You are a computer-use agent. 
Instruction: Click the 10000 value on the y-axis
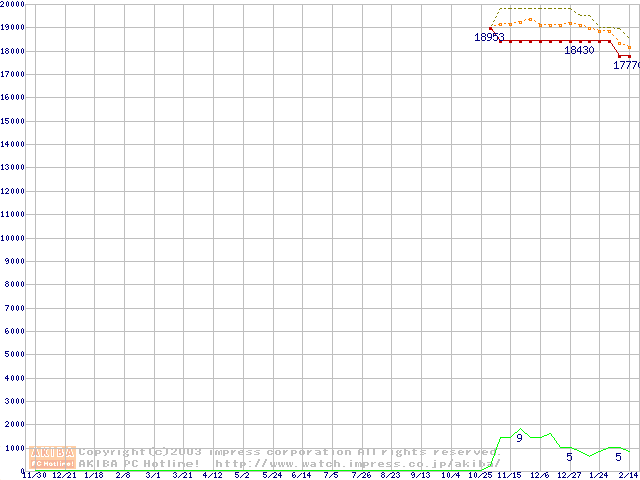point(14,238)
